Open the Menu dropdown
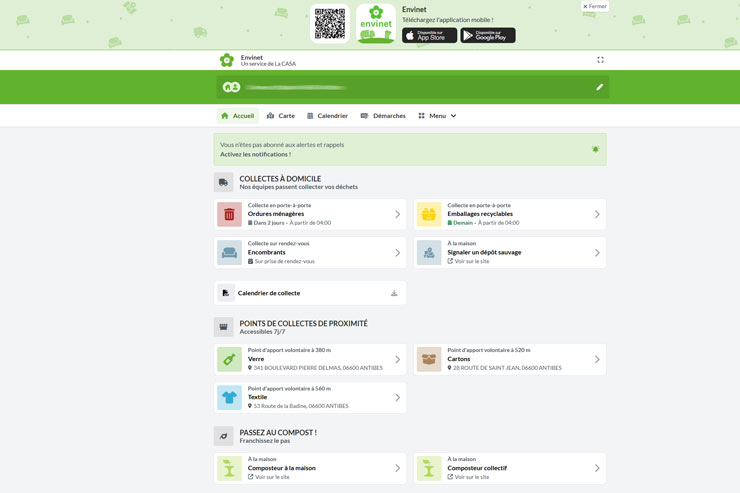 (x=437, y=116)
